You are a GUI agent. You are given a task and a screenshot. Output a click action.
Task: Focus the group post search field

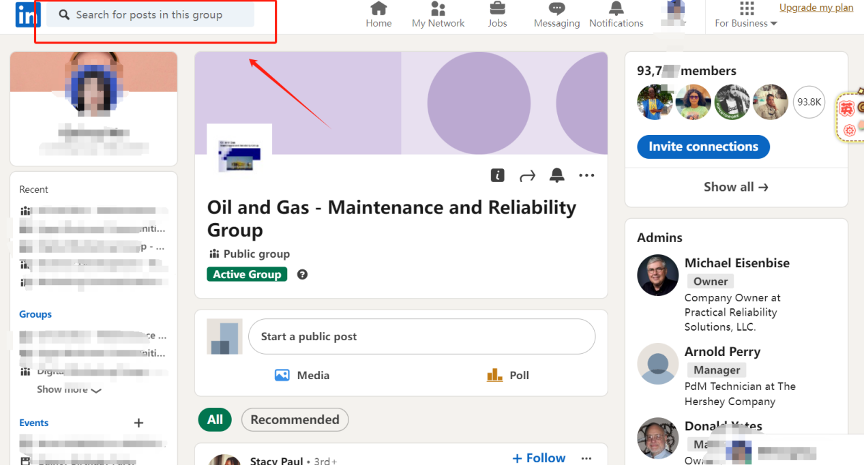(x=150, y=15)
